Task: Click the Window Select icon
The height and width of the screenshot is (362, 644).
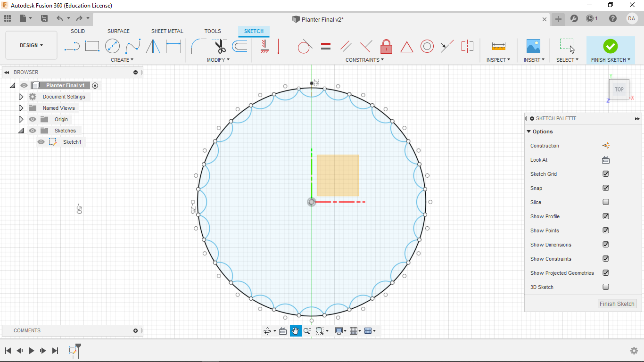Action: [x=567, y=46]
